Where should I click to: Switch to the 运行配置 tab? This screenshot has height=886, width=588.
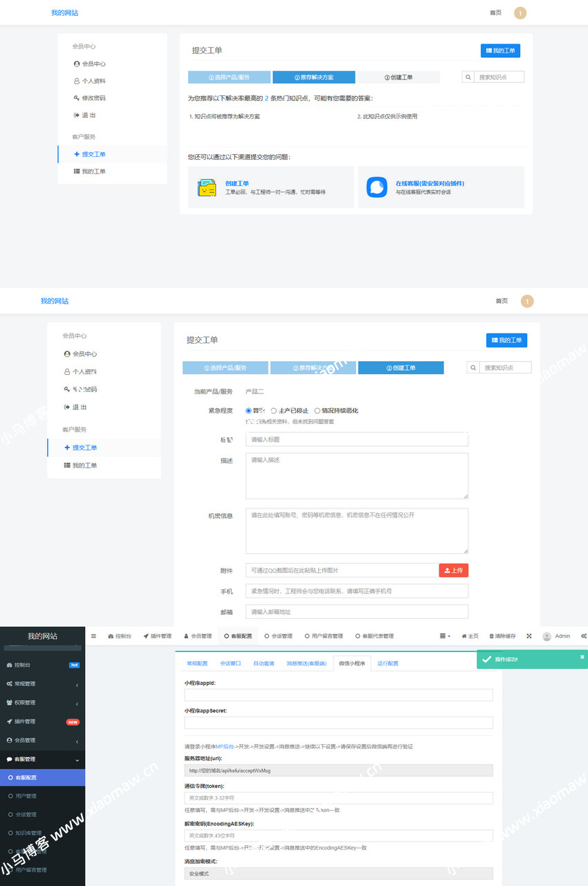(x=388, y=663)
